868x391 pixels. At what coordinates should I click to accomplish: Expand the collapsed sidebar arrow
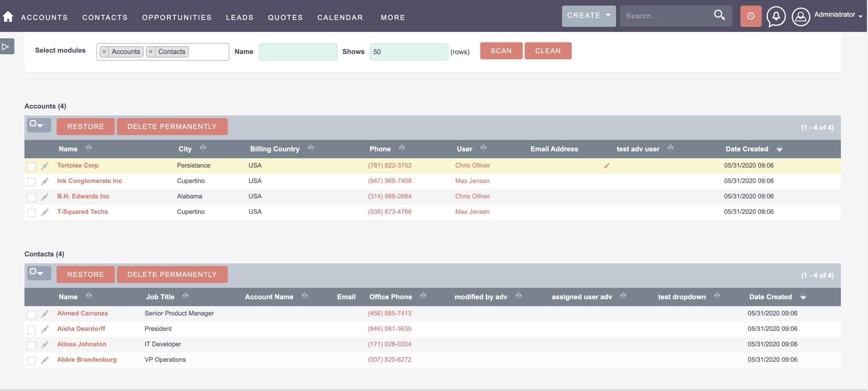tap(6, 46)
